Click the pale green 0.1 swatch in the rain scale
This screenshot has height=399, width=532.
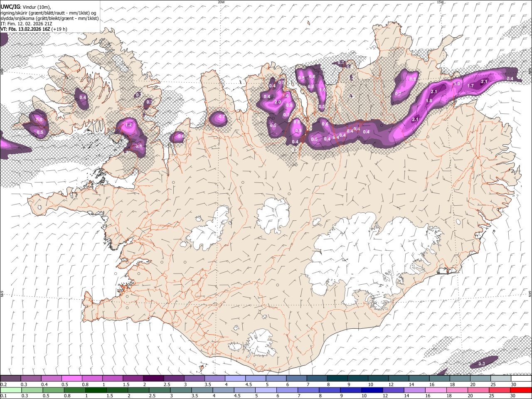(x=10, y=390)
